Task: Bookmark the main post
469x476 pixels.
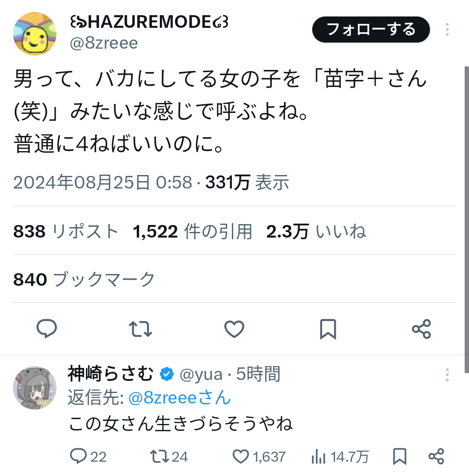Action: coord(328,329)
